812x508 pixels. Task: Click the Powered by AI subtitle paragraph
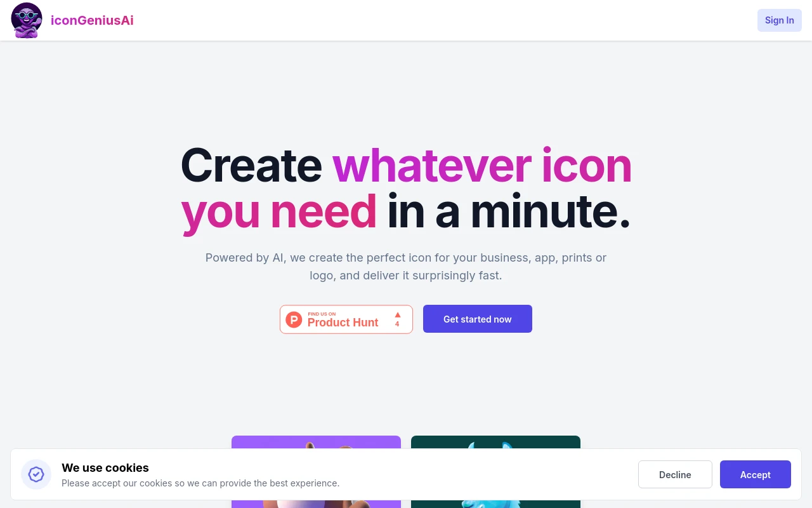[406, 267]
